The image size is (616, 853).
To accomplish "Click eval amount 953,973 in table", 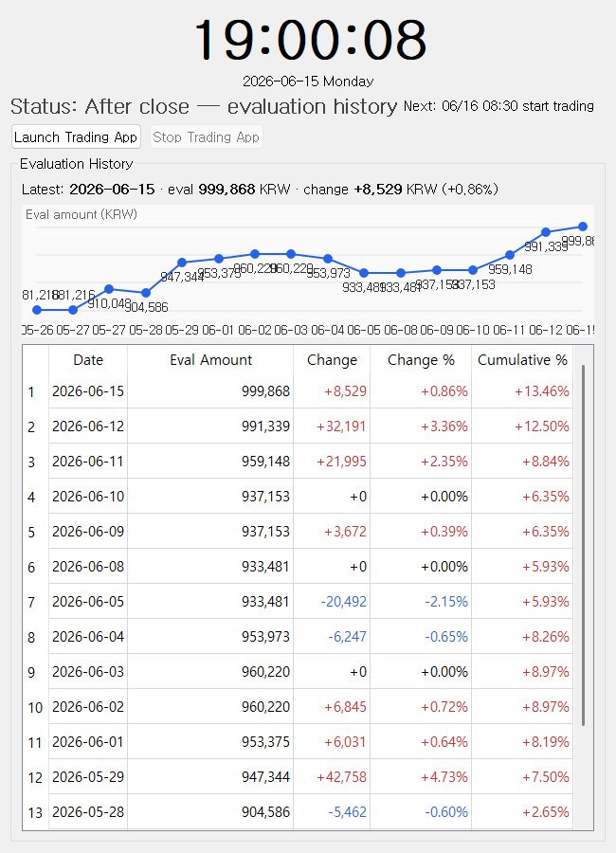I will [210, 637].
